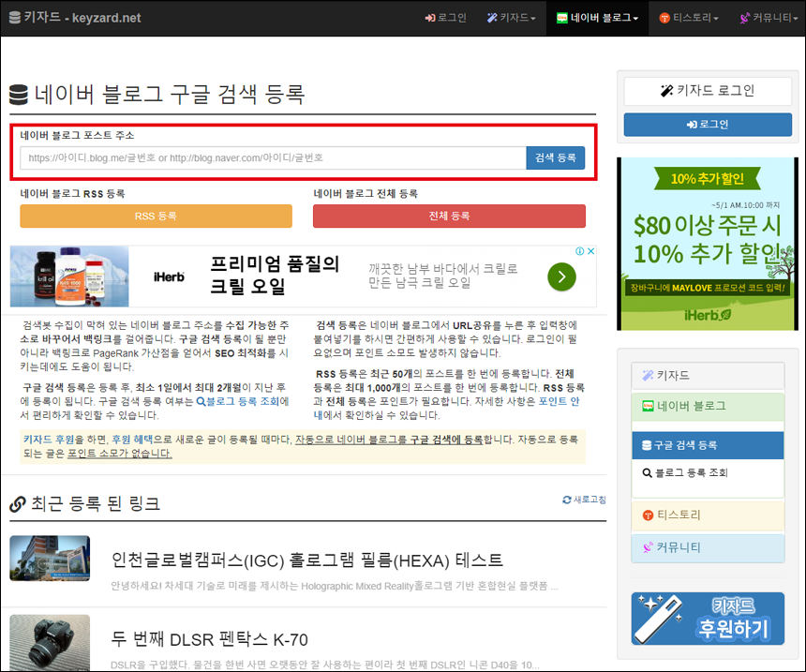
Task: Select 블로그 등록 조회 in the sidebar menu
Action: (708, 472)
